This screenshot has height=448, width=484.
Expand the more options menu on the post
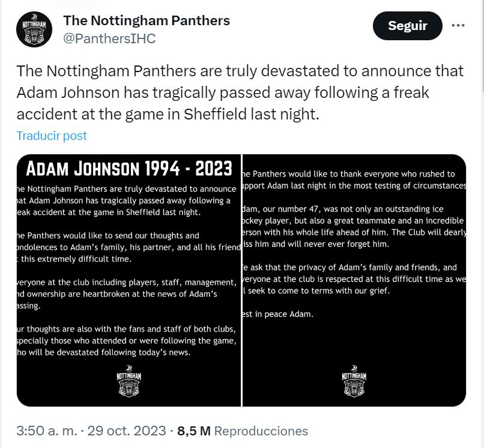[x=459, y=25]
